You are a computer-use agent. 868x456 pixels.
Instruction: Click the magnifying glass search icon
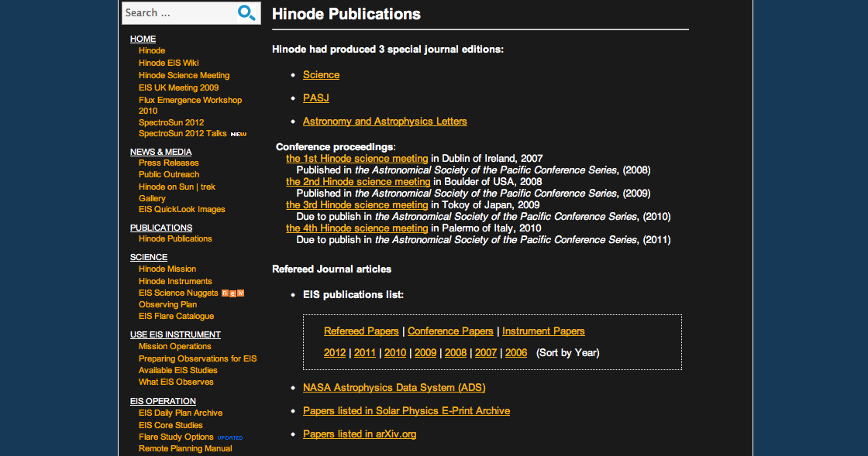(246, 12)
